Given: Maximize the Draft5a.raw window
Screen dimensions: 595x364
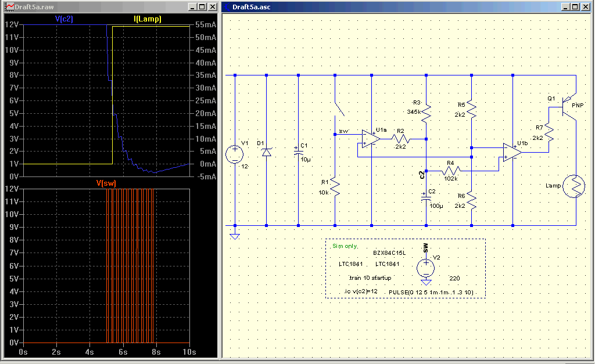Looking at the screenshot, I should 202,7.
